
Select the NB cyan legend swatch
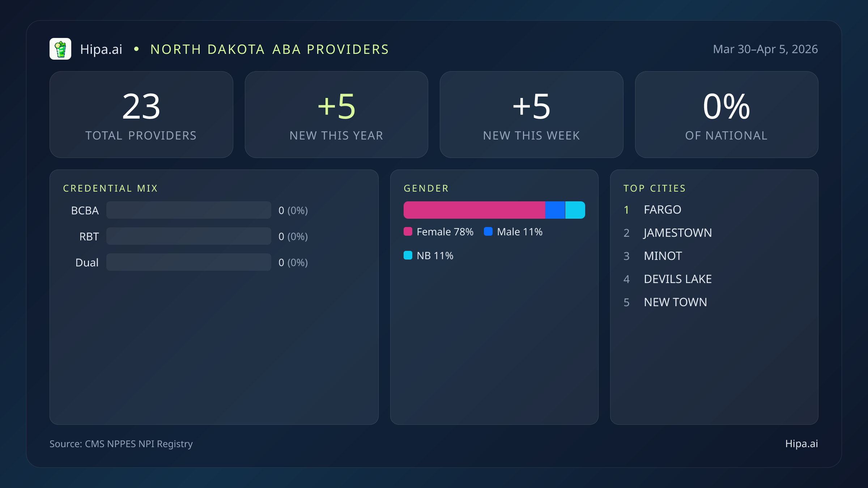pyautogui.click(x=408, y=255)
